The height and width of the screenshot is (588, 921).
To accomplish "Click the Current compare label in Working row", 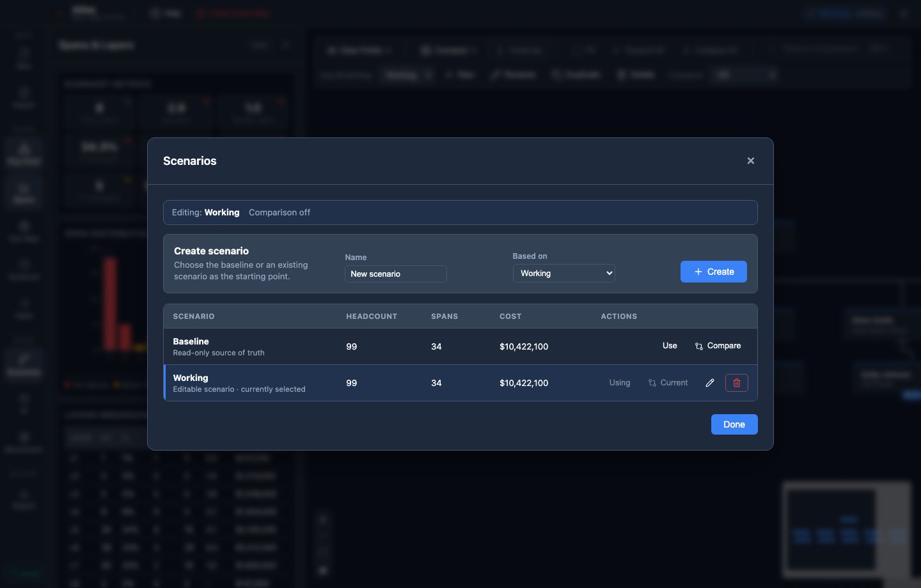I will point(668,383).
